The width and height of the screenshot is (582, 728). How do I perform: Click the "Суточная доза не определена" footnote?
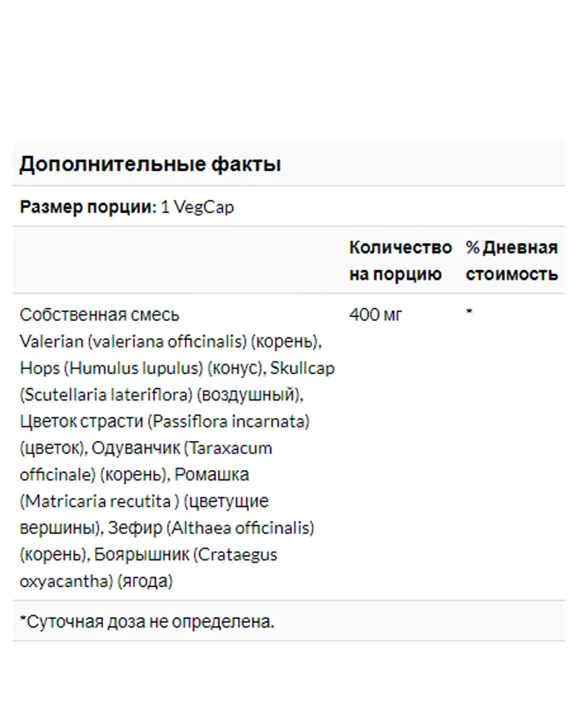tap(149, 622)
